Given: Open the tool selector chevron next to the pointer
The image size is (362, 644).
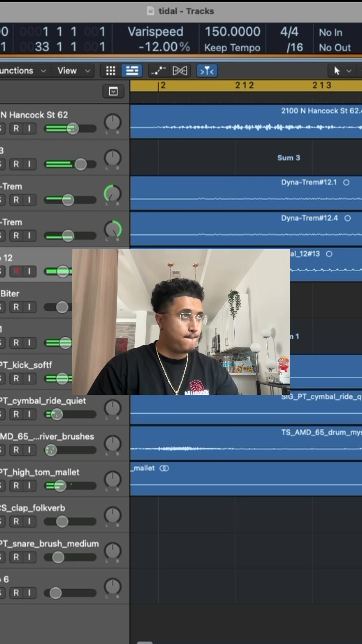Looking at the screenshot, I should pos(349,71).
